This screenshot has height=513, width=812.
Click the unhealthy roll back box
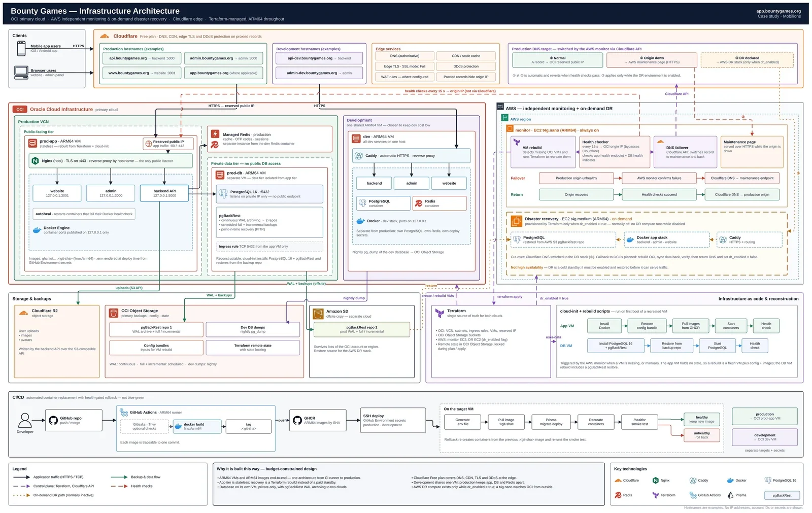pyautogui.click(x=702, y=435)
